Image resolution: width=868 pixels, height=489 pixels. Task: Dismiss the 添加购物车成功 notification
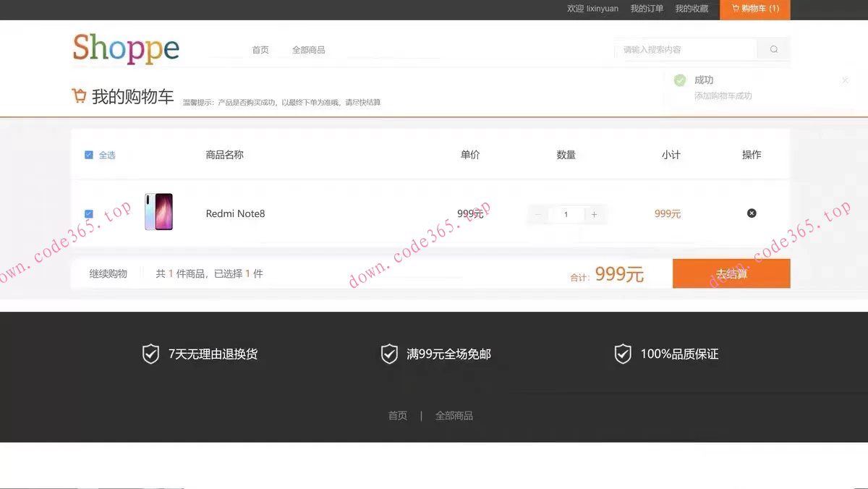[844, 80]
